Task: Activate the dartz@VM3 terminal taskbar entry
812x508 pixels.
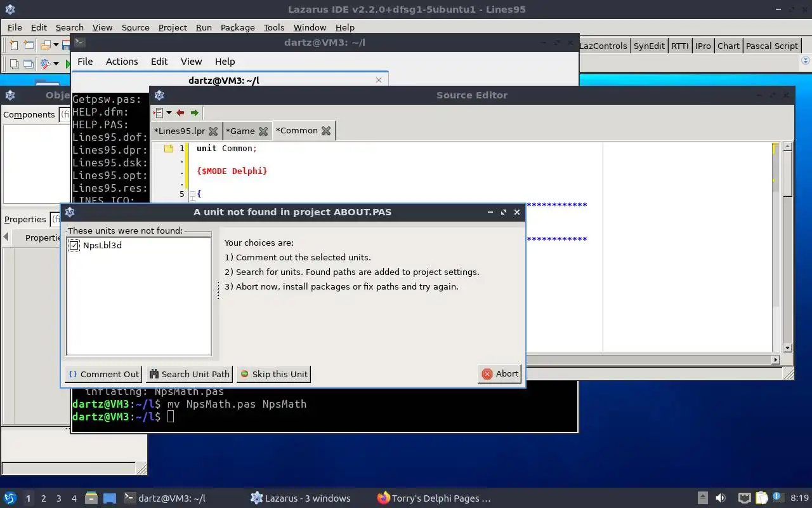Action: click(165, 498)
